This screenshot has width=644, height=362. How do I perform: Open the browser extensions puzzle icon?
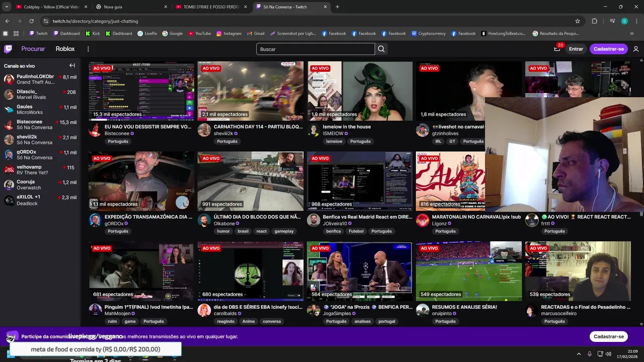595,21
